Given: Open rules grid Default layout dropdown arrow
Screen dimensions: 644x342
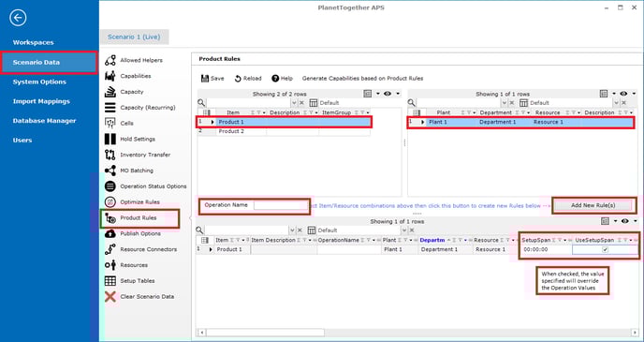Looking at the screenshot, I should [404, 230].
